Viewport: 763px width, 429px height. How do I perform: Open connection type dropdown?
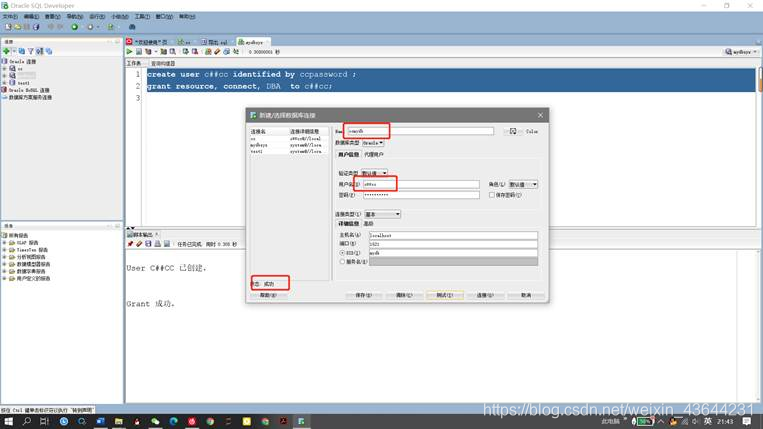[382, 214]
